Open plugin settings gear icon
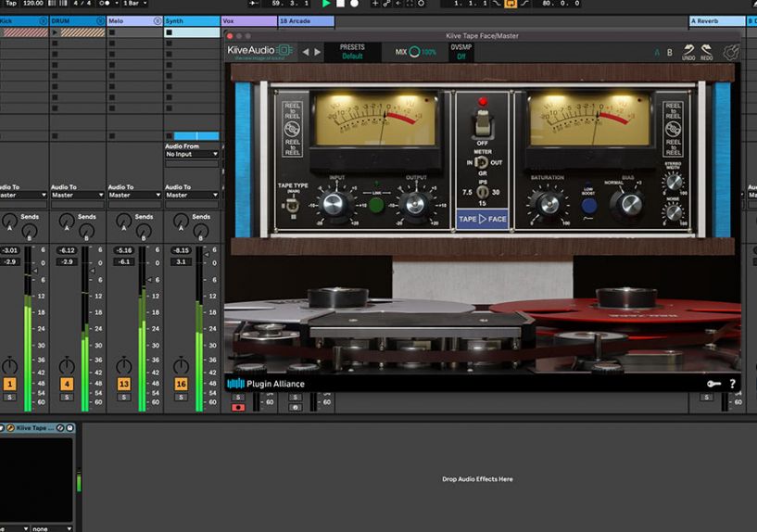Screen dimensions: 757x532 (x=731, y=52)
